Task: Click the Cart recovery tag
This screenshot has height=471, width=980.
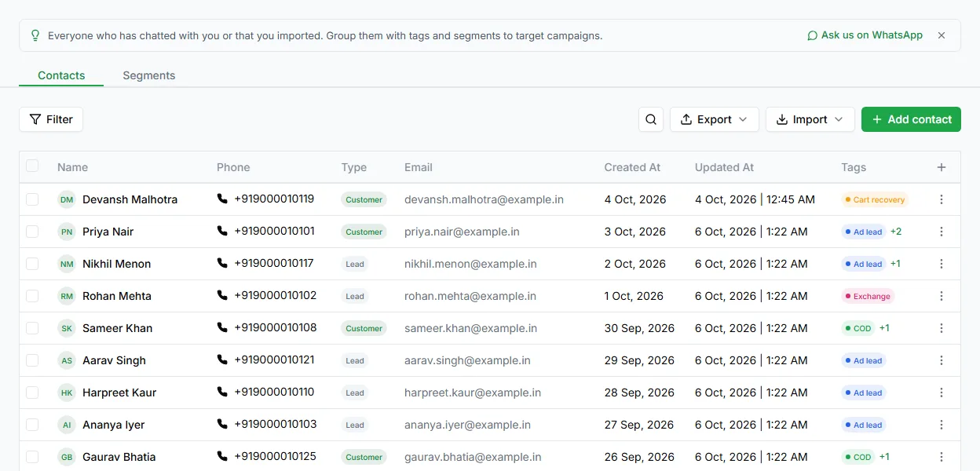Action: coord(874,199)
